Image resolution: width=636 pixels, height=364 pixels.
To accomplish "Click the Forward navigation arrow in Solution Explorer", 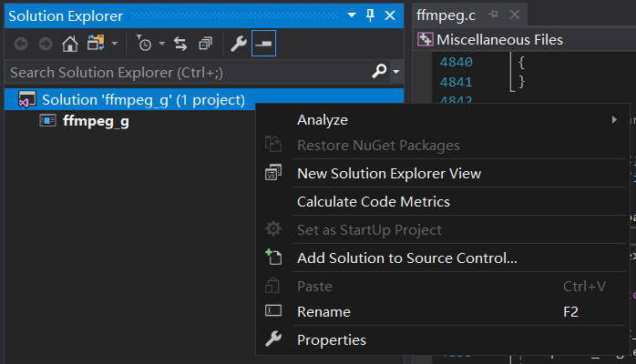I will coord(46,44).
